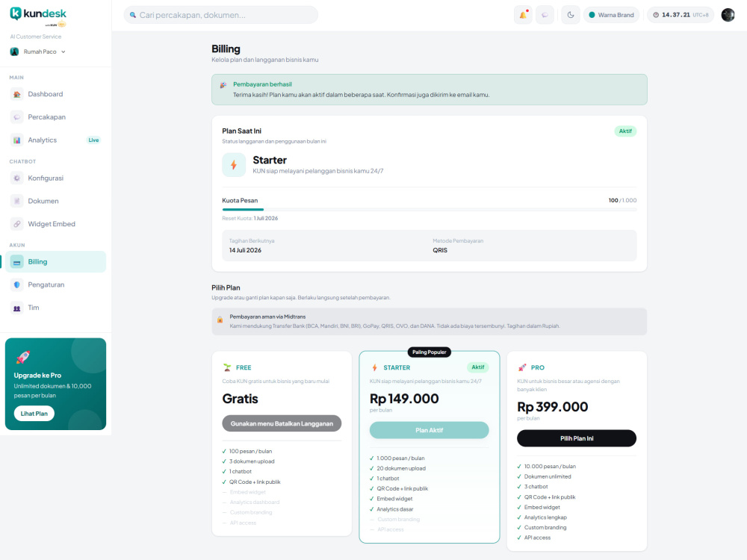This screenshot has height=560, width=747.
Task: Click the Pilih Plan Ini button
Action: click(577, 438)
